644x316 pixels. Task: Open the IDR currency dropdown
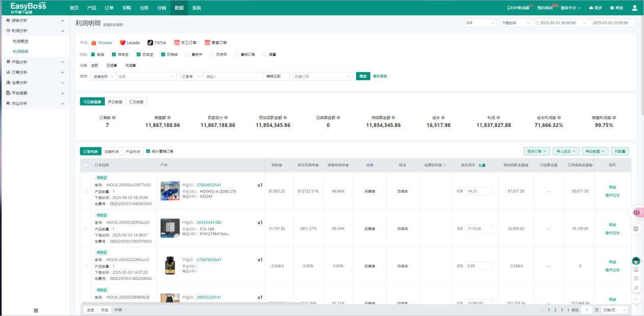[480, 23]
